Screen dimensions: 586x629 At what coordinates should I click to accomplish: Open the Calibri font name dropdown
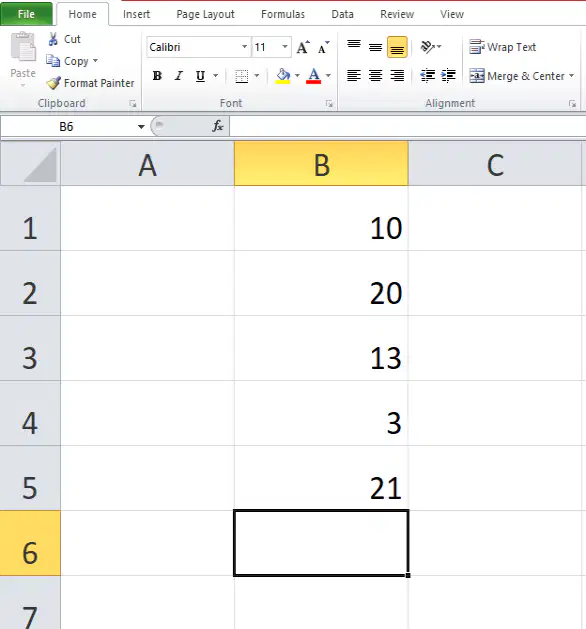(244, 47)
